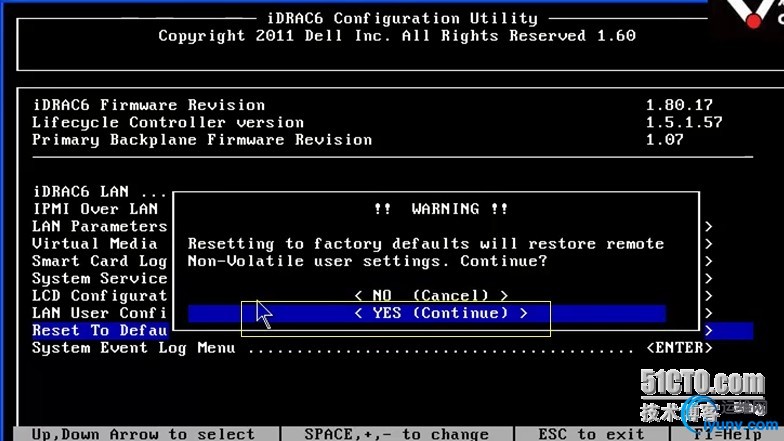Click arrow at end of System Services row
This screenshot has width=784, height=441.
pos(708,278)
